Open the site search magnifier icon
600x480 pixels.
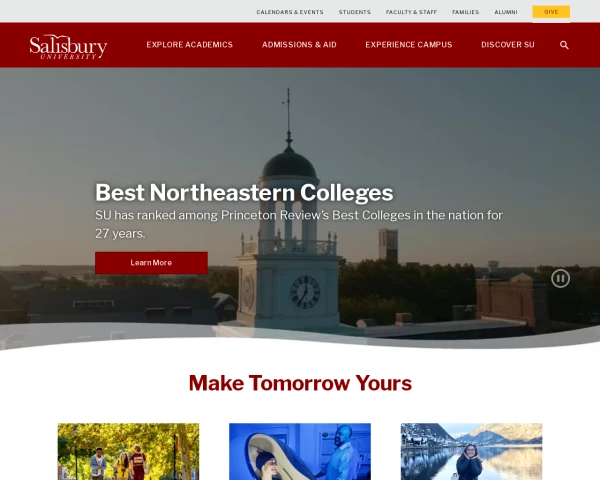pyautogui.click(x=564, y=45)
